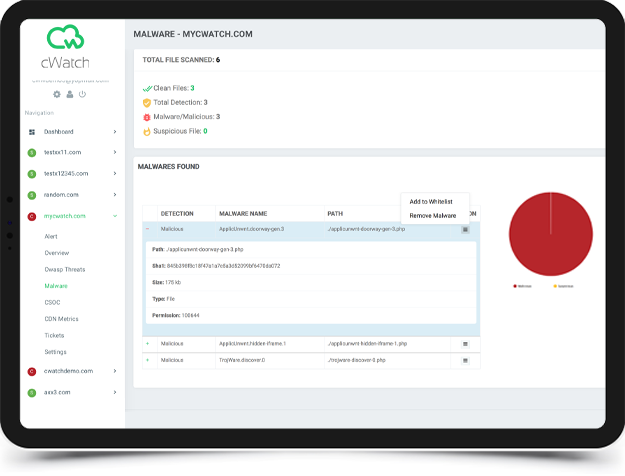The height and width of the screenshot is (476, 625).
Task: Collapse ApplicUnwnt.doorway-gen.3 row details
Action: (148, 229)
